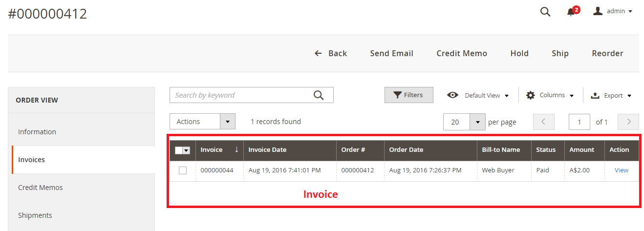Expand the per page size dropdown
The width and height of the screenshot is (644, 231).
[x=477, y=122]
